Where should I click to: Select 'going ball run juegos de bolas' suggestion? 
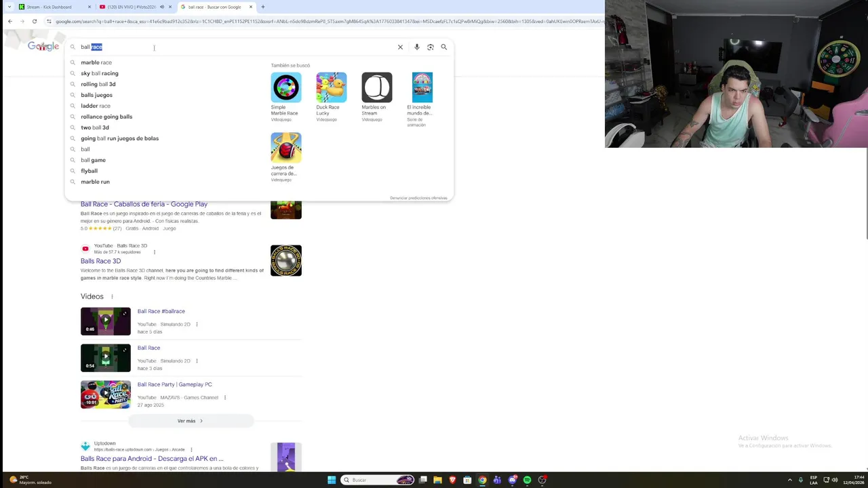[119, 138]
